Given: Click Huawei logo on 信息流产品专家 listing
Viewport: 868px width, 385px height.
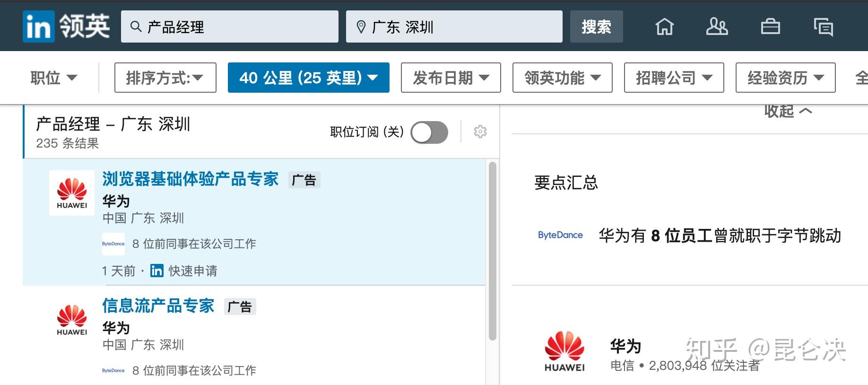Looking at the screenshot, I should (72, 320).
